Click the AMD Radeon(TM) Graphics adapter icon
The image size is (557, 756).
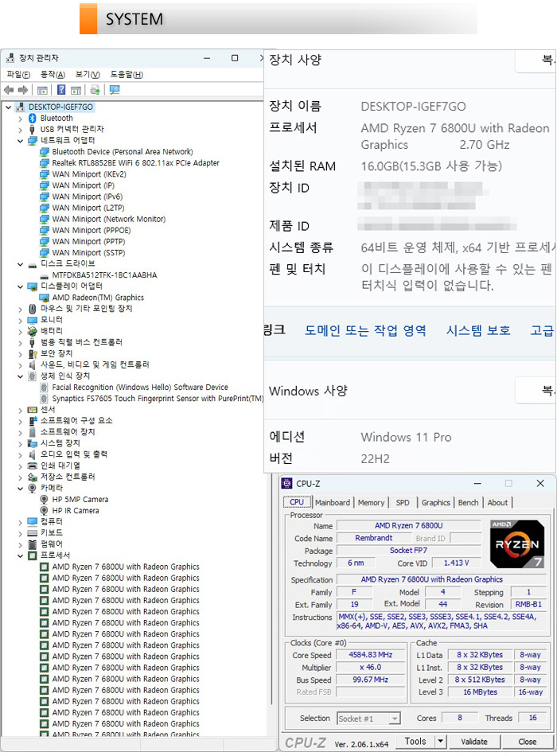(x=45, y=298)
